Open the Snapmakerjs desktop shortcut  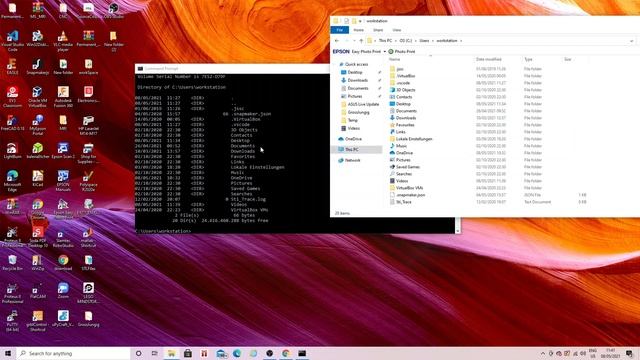(x=38, y=66)
